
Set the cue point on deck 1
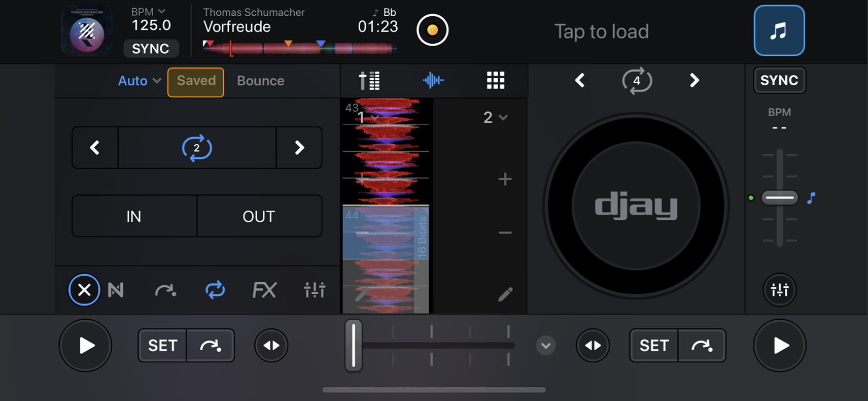click(162, 346)
